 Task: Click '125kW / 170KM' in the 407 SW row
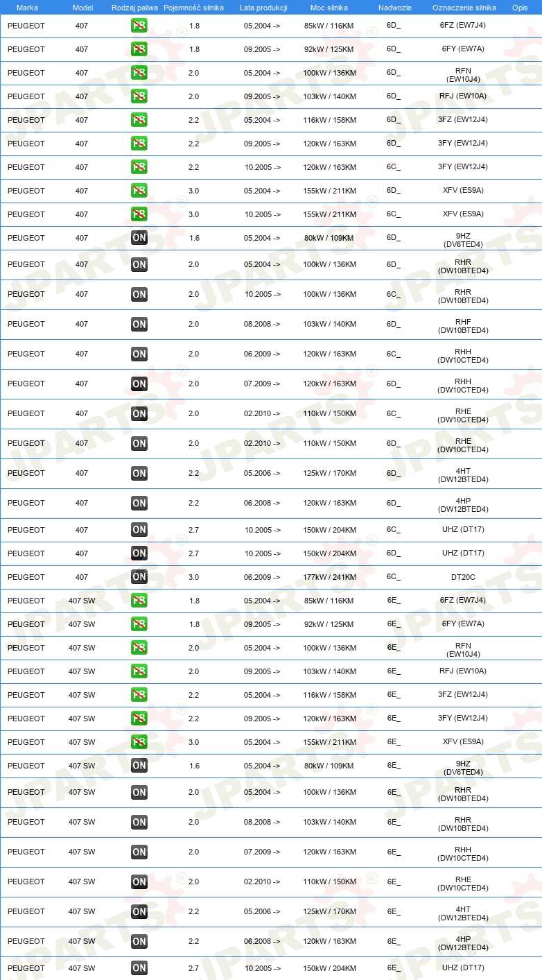click(330, 911)
